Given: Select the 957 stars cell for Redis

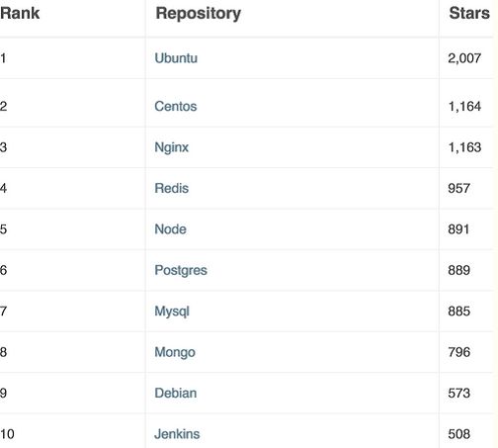Looking at the screenshot, I should (x=458, y=188).
